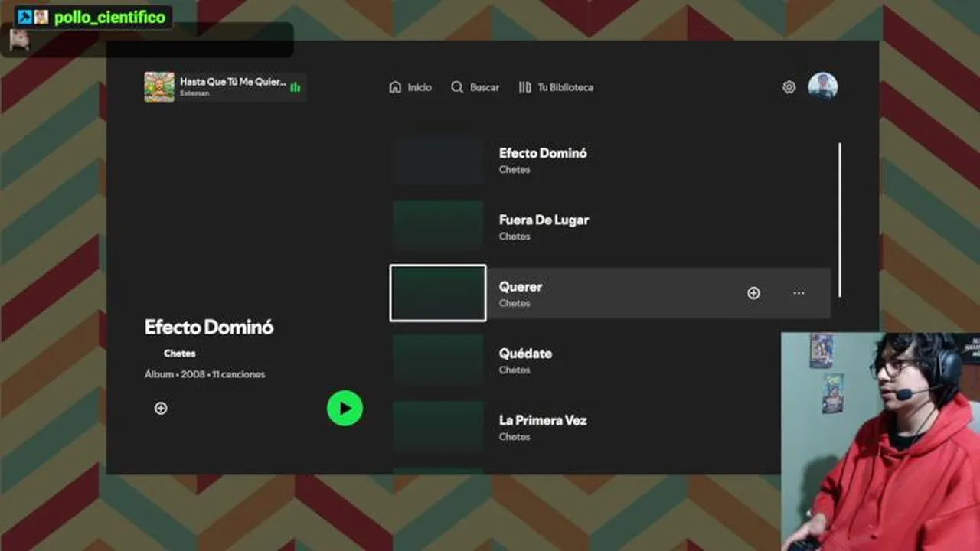Screen dimensions: 980x551
Task: Open the now playing album cover thumbnail
Action: click(x=159, y=87)
